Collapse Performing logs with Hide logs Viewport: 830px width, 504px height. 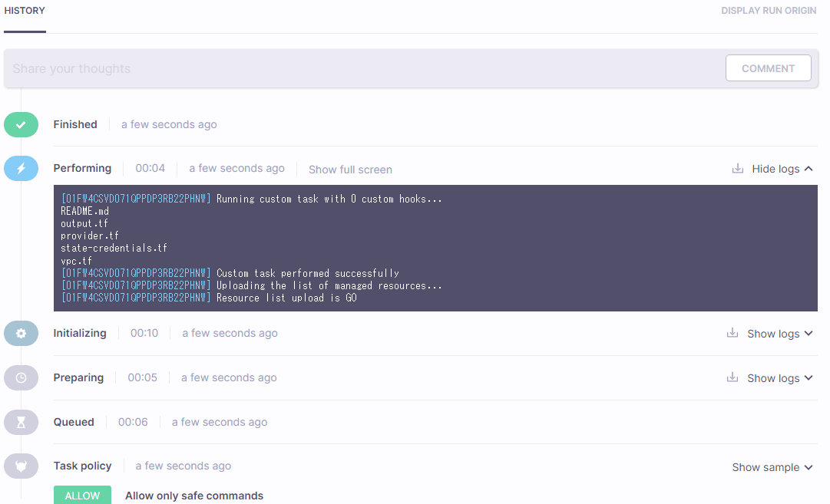pos(782,169)
